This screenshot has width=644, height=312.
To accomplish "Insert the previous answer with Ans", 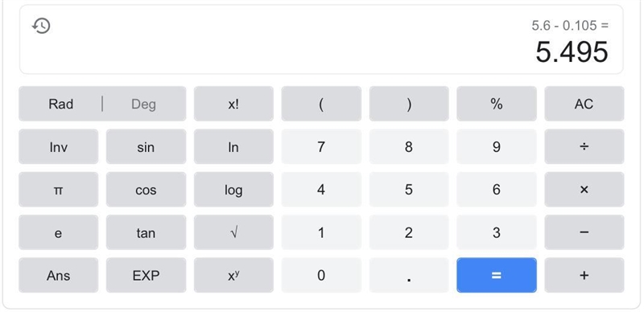I will pos(58,275).
